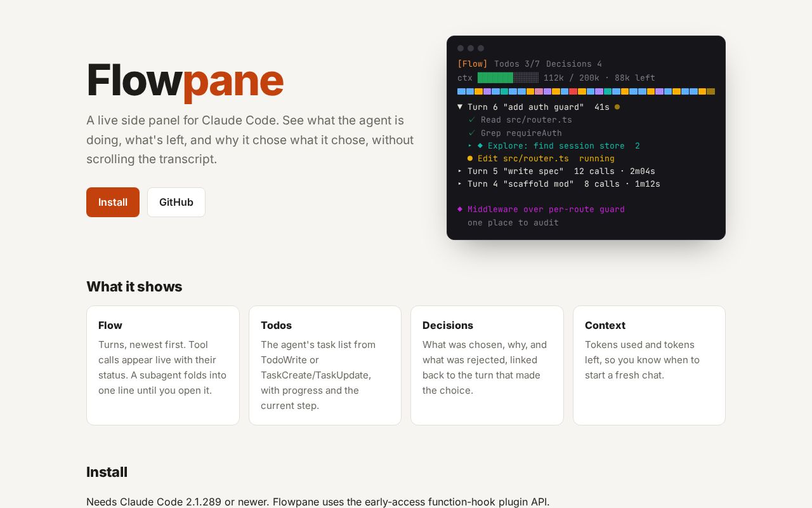Click the ctx label in the panel
Screen dimensions: 812x508
click(x=465, y=77)
